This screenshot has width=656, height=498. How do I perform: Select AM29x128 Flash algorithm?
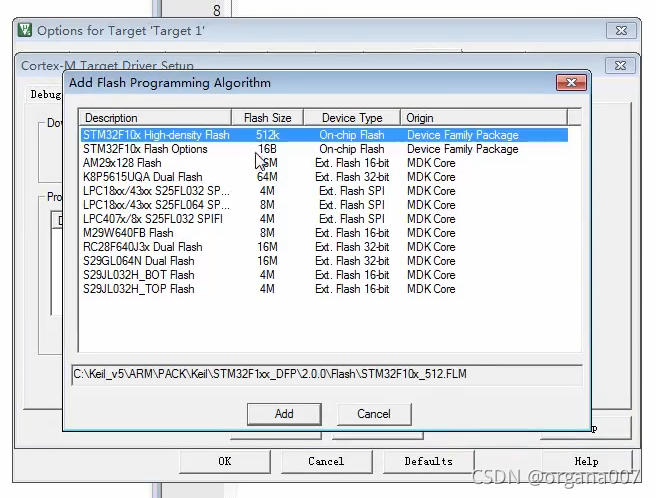click(324, 163)
